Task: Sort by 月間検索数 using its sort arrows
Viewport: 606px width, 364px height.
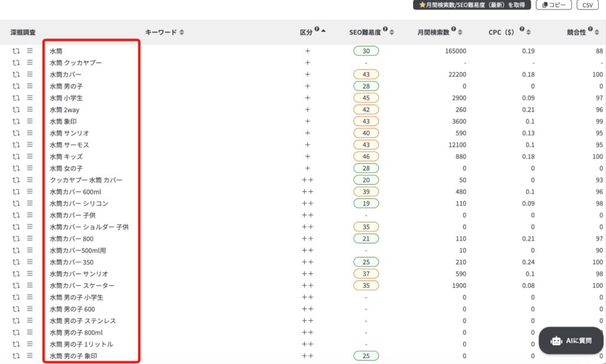Action: [x=460, y=33]
